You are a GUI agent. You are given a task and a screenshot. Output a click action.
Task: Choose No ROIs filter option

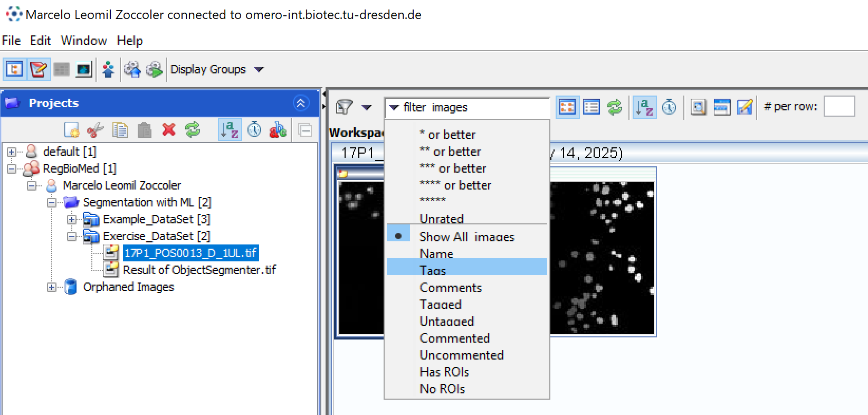(x=467, y=389)
